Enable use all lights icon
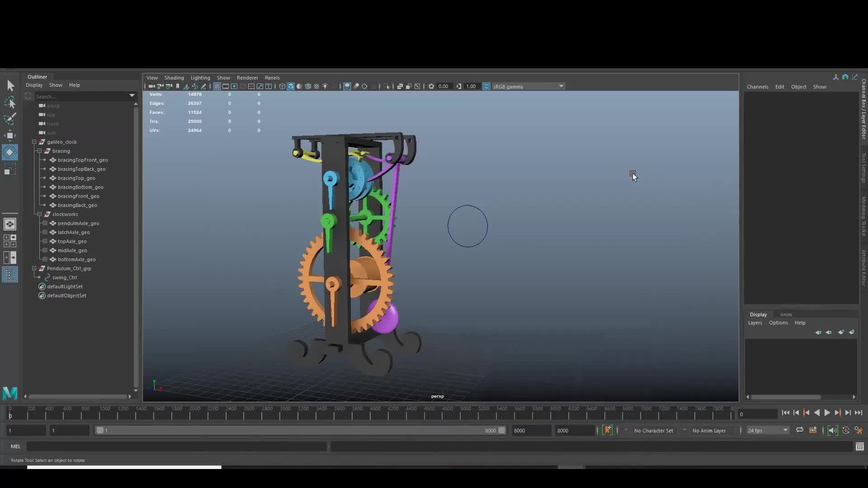 tap(325, 86)
